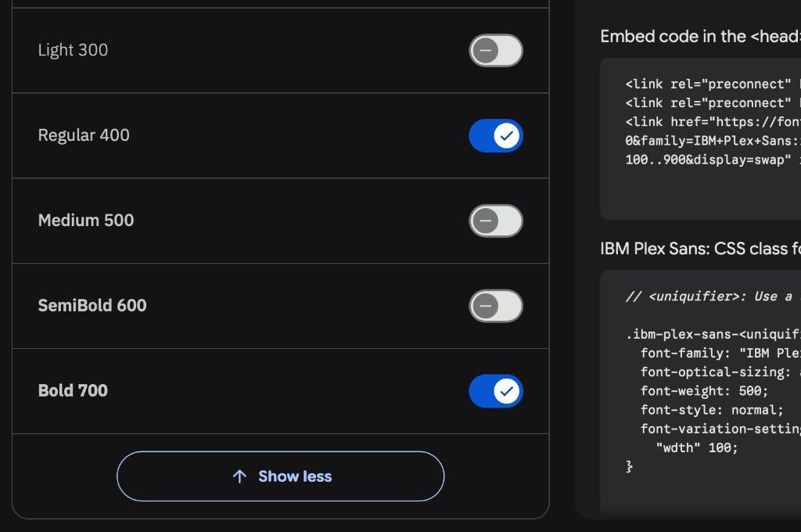Click the "wdth" 100 line in CSS code
801x532 pixels.
pos(696,448)
